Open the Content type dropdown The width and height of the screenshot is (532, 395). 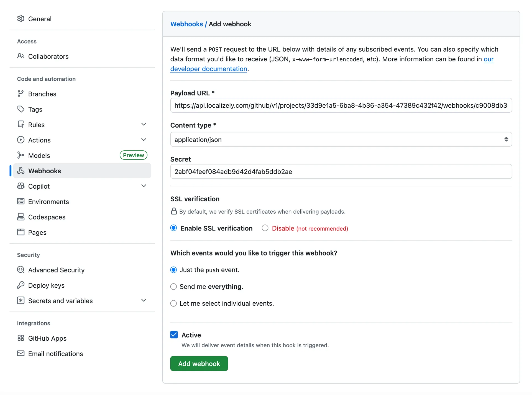(341, 140)
